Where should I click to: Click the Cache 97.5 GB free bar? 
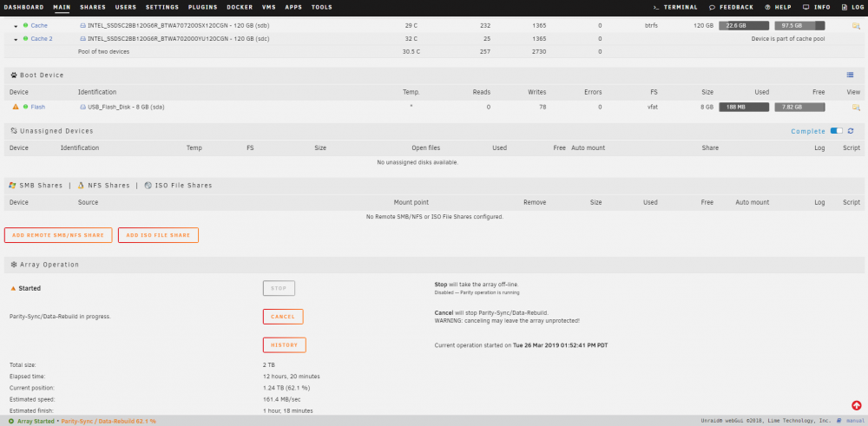[x=800, y=25]
